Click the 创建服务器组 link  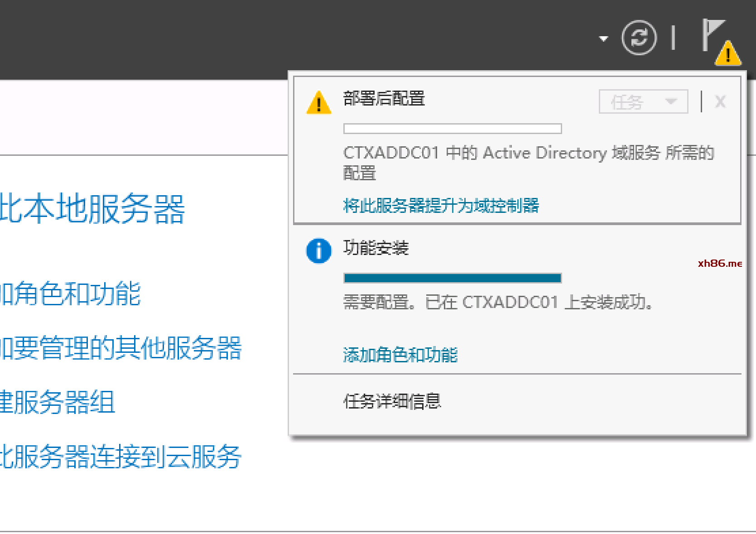[58, 403]
